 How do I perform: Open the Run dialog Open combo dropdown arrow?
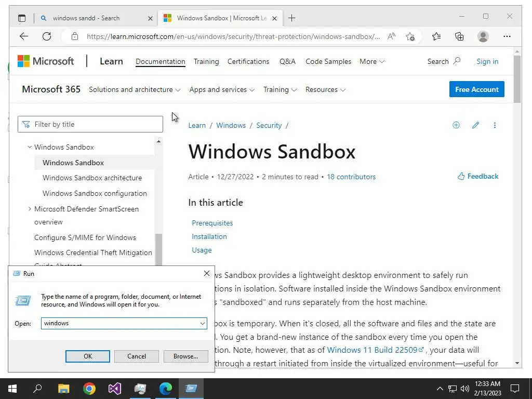coord(203,323)
